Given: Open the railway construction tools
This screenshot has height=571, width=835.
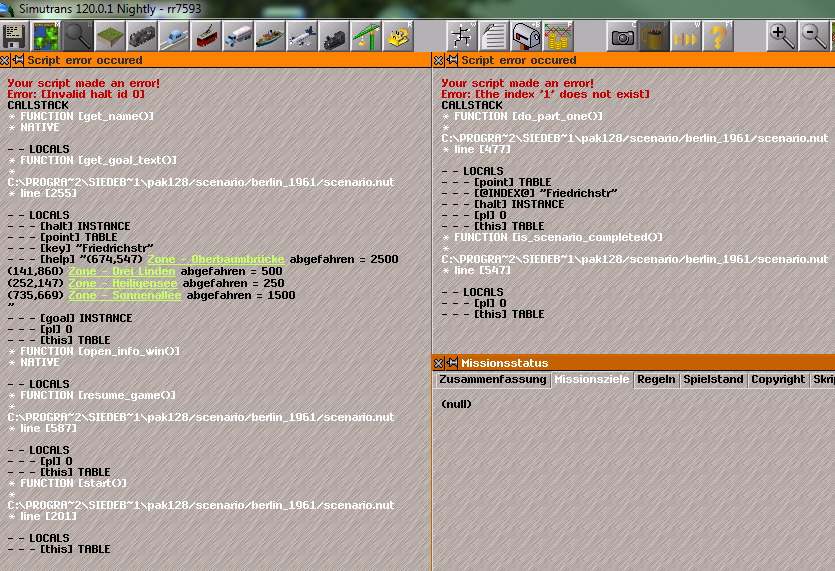Looking at the screenshot, I should pos(142,38).
